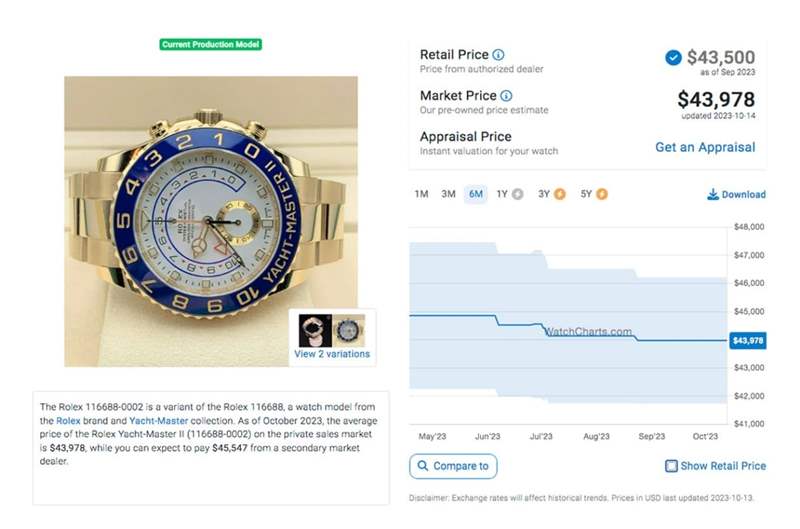This screenshot has width=800, height=529.
Task: Click the blue verified checkmark badge
Action: [673, 58]
